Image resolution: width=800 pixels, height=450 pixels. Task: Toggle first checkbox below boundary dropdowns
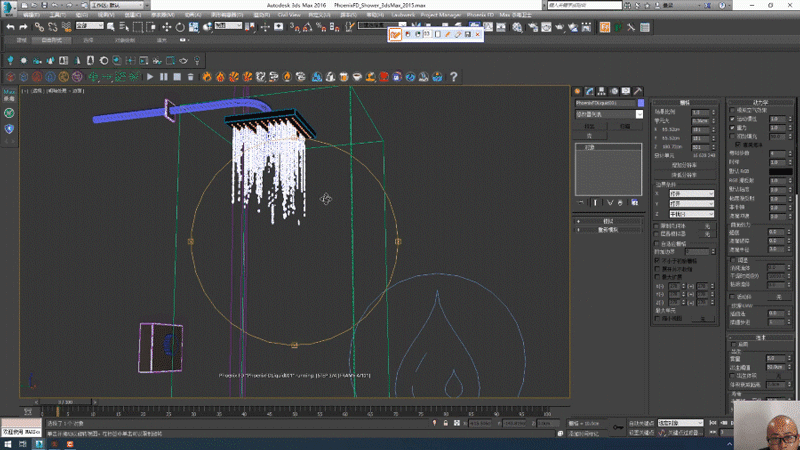657,226
